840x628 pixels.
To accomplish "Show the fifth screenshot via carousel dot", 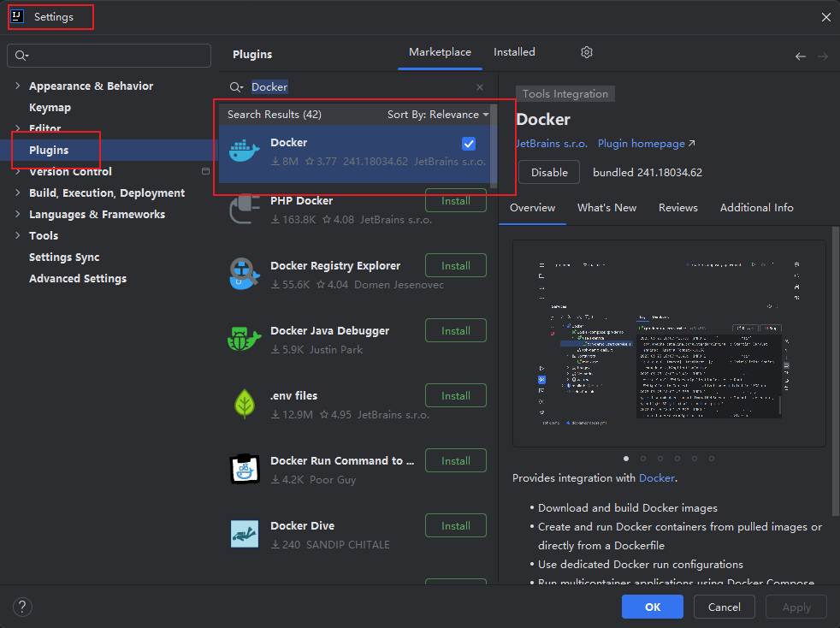I will (x=695, y=458).
